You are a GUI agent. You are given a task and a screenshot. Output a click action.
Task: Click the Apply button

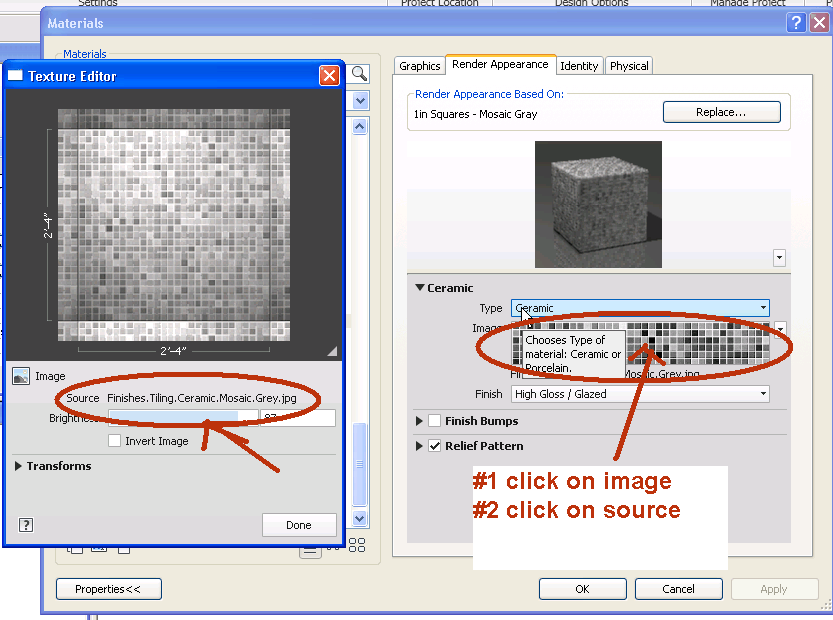coord(774,589)
